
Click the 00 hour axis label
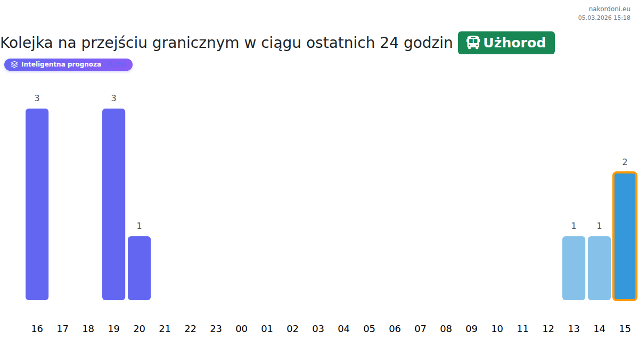click(242, 329)
